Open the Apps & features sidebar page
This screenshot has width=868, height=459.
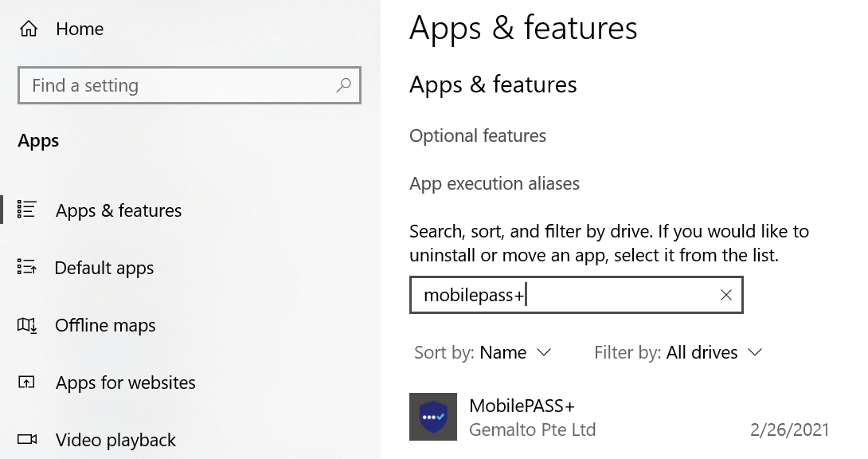(x=119, y=210)
